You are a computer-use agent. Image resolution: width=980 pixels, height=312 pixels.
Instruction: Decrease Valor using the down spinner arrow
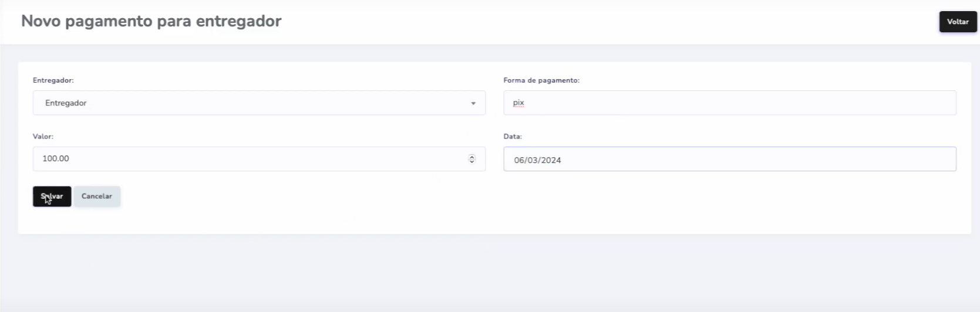tap(472, 161)
